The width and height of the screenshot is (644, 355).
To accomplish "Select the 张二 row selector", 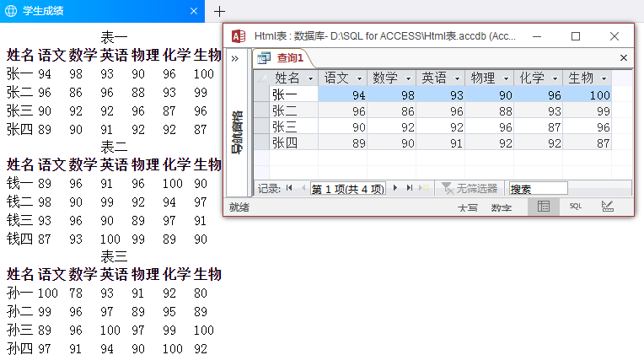I will (x=261, y=110).
